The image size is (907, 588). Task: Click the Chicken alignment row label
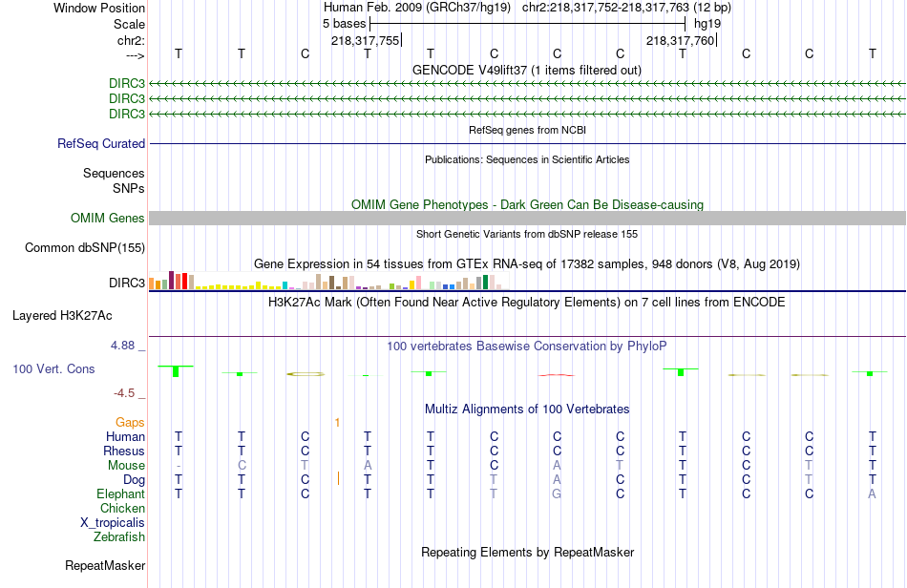click(122, 508)
